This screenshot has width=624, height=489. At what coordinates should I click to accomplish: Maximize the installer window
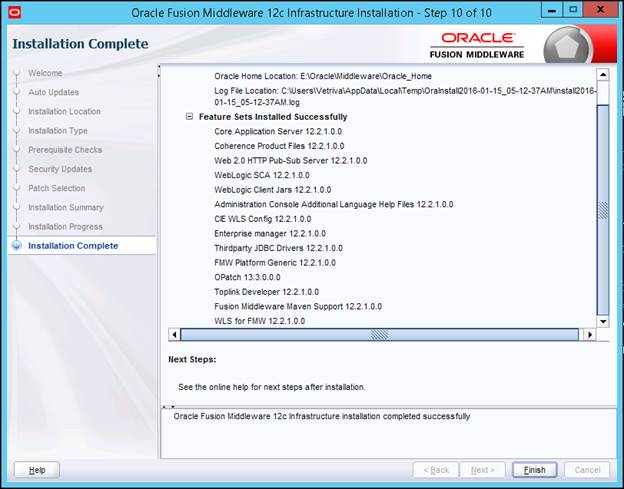click(573, 10)
